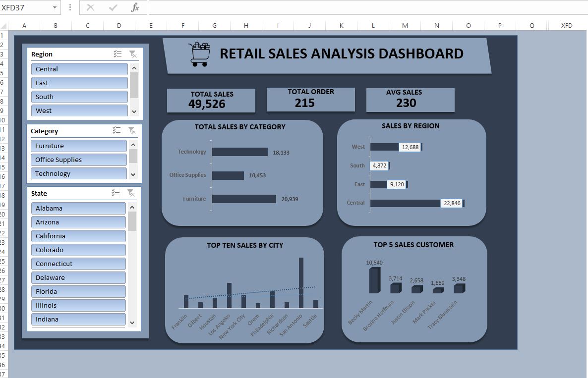588x378 pixels.
Task: Select column header XFD
Action: (x=567, y=26)
